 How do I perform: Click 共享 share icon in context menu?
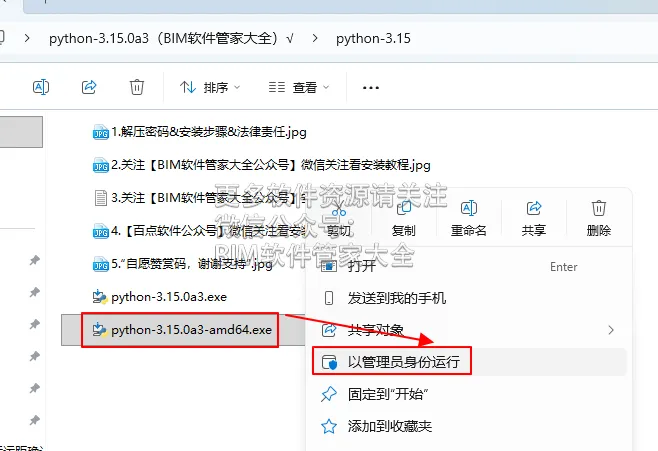[534, 219]
